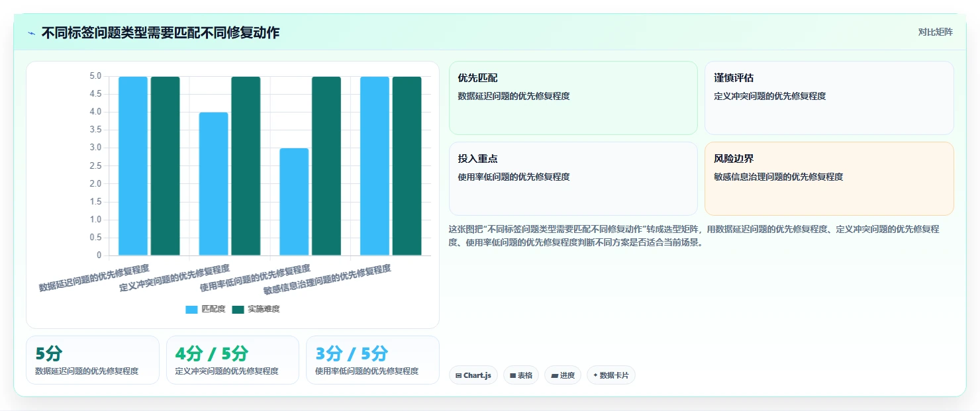Open the 优先匹配 card
The width and height of the screenshot is (980, 411).
coord(573,98)
